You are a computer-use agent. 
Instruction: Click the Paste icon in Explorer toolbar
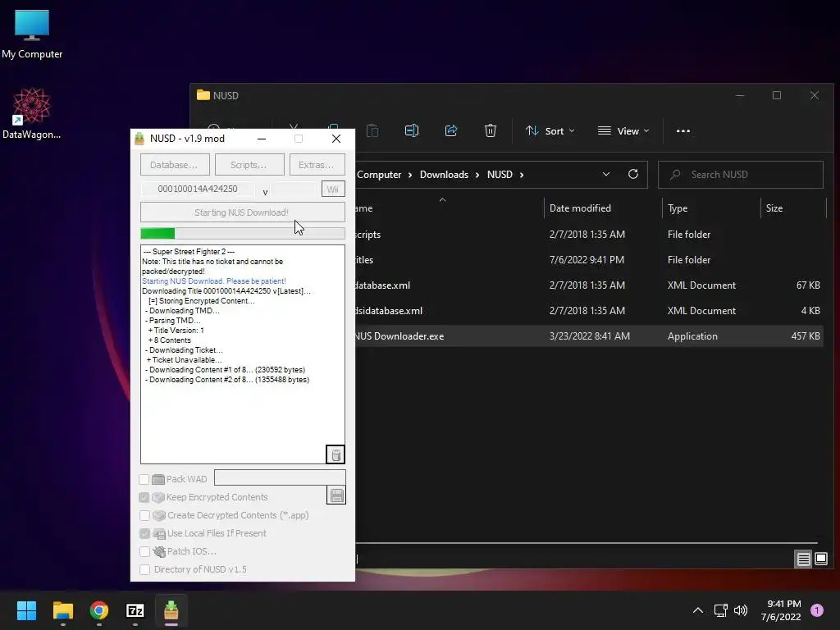[x=372, y=130]
